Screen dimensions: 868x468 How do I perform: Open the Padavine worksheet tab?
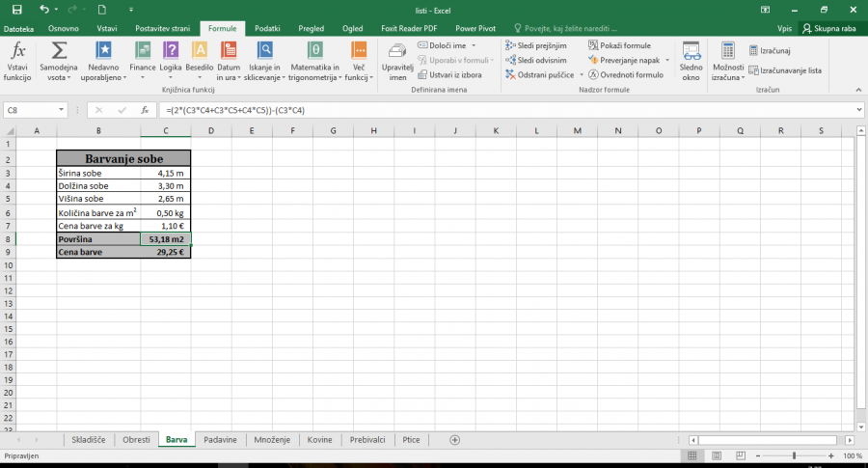click(221, 440)
